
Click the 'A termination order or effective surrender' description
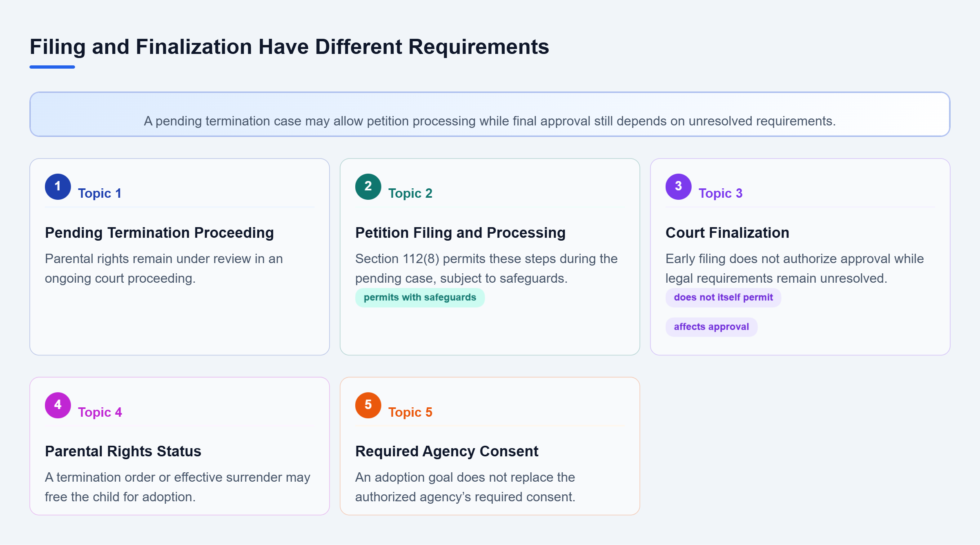[x=178, y=487]
